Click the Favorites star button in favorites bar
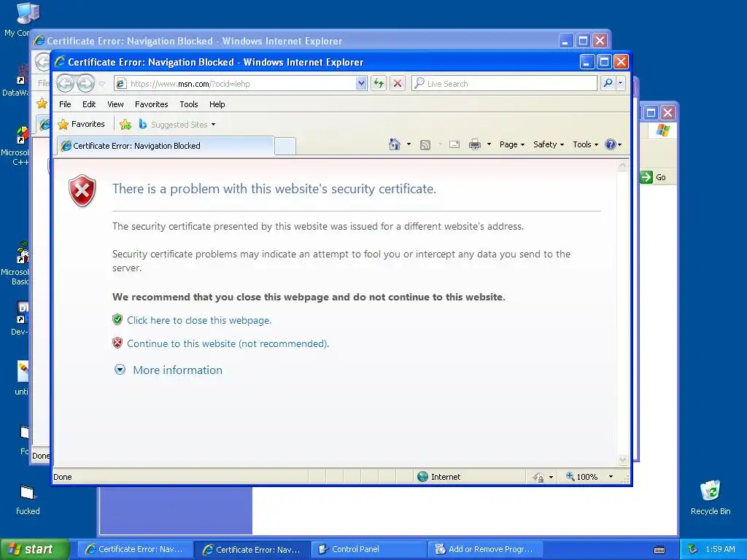747x560 pixels. (x=81, y=124)
